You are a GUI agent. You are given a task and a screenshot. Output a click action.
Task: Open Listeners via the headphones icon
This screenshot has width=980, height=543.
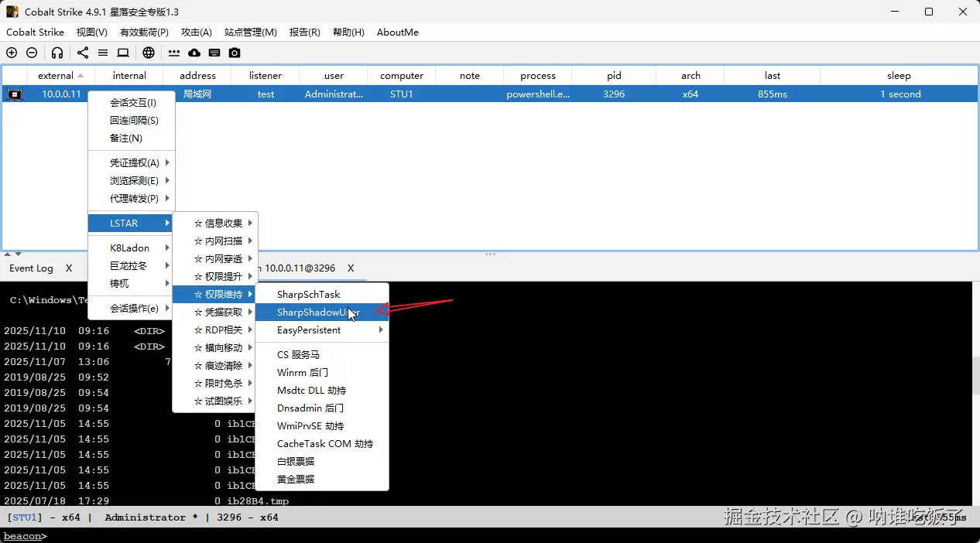(x=57, y=53)
